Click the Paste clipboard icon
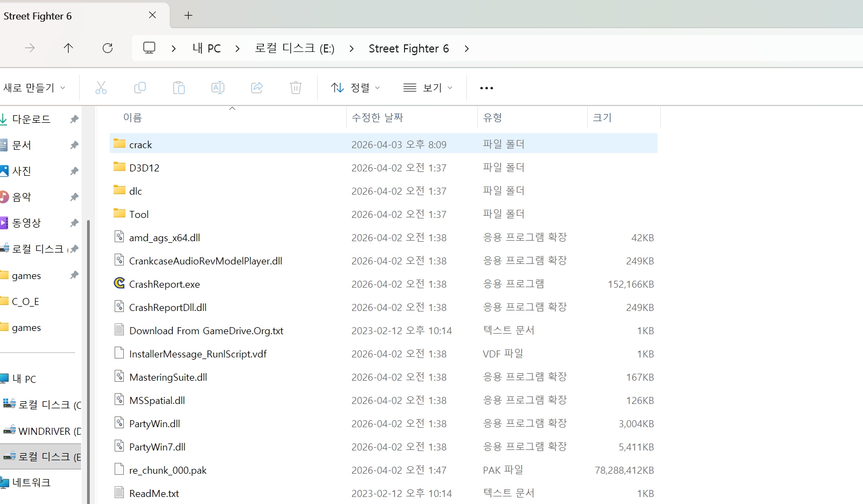Viewport: 863px width, 504px height. point(179,88)
